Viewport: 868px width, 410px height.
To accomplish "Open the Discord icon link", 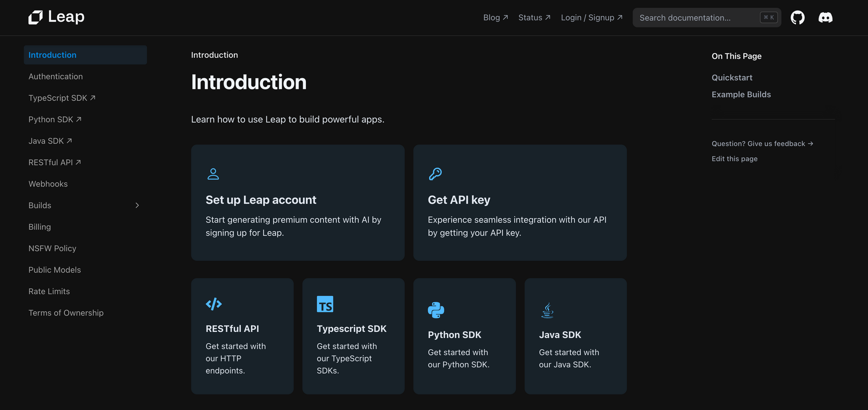I will tap(825, 18).
